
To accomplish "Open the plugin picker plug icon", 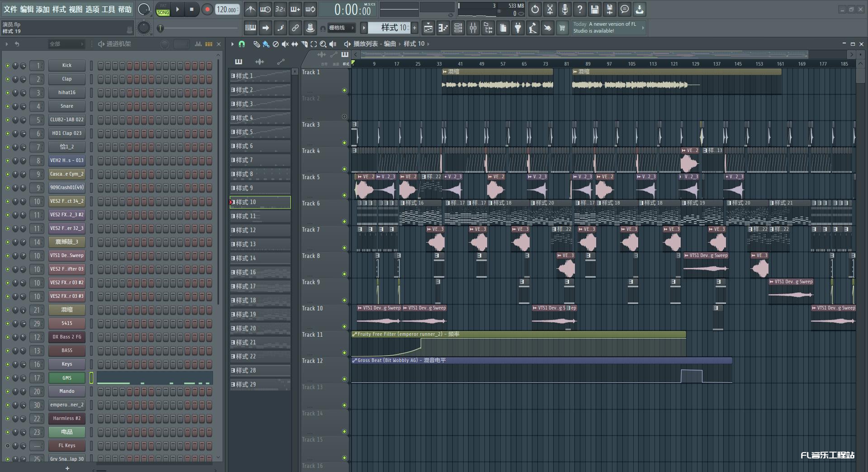I will (518, 28).
